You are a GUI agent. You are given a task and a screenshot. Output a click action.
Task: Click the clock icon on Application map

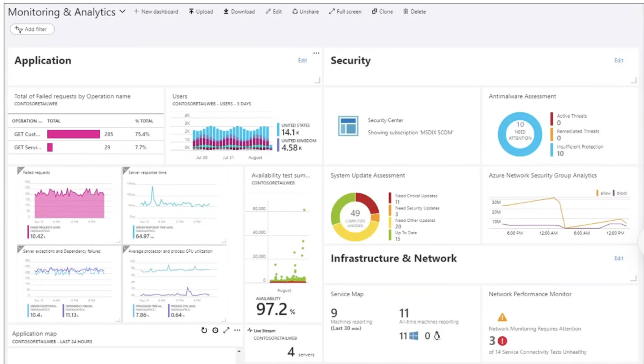pyautogui.click(x=215, y=330)
